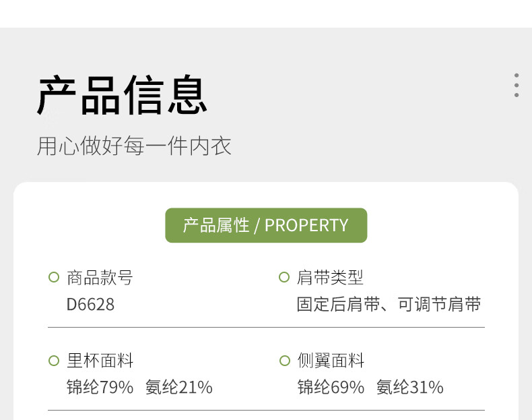The image size is (532, 420).
Task: Click the 氨纶31% side wing value
Action: (410, 387)
